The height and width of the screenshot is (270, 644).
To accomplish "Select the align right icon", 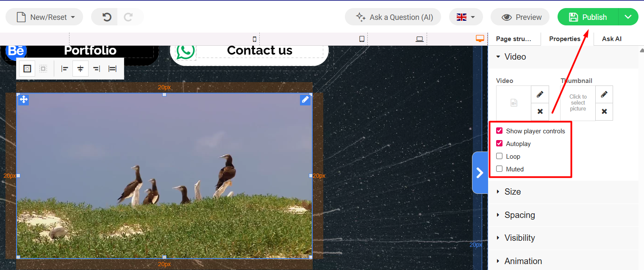I will 97,69.
